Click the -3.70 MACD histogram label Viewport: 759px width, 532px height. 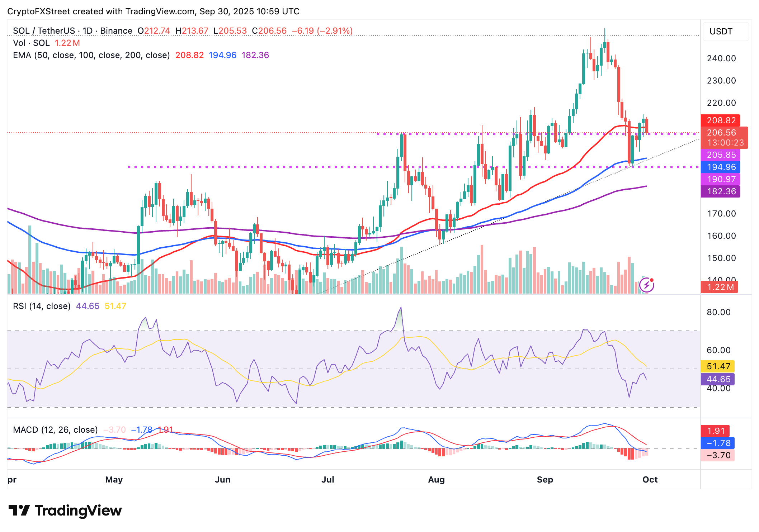point(718,455)
